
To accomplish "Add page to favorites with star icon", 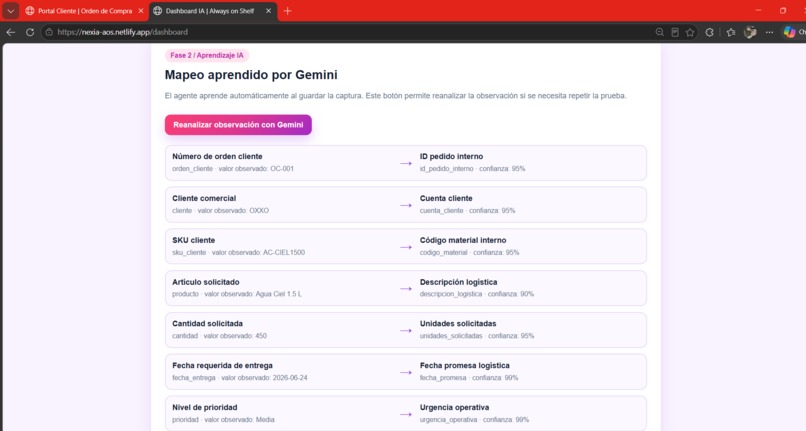I will click(x=690, y=32).
